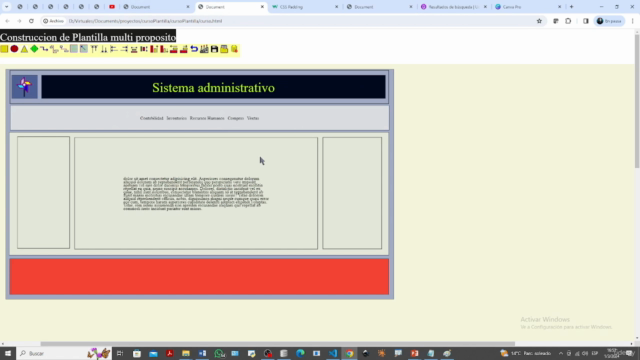Select the blue step connector tool
Screen dimensions: 640x360
point(44,49)
